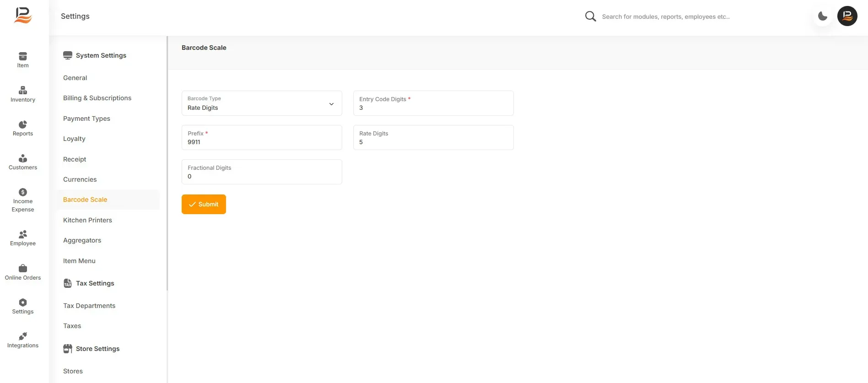Screen dimensions: 868x383
Task: Click the Barcode Scale page heading
Action: tap(204, 48)
